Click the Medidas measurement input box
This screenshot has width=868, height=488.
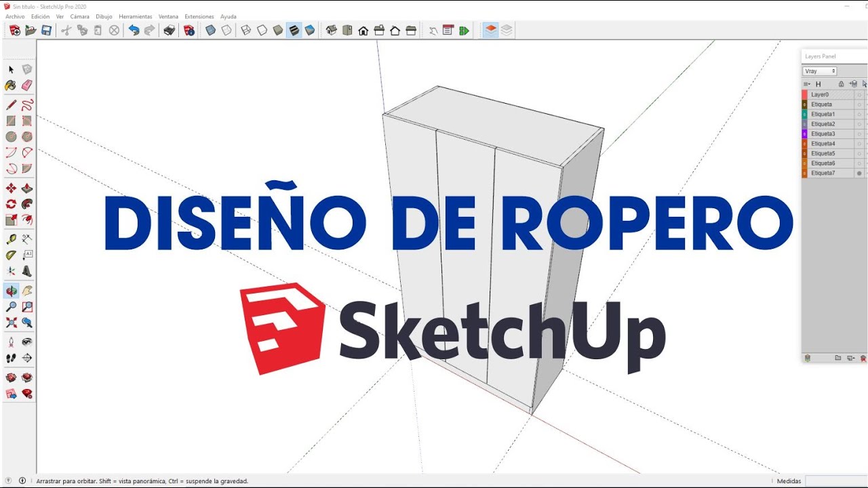click(x=836, y=481)
